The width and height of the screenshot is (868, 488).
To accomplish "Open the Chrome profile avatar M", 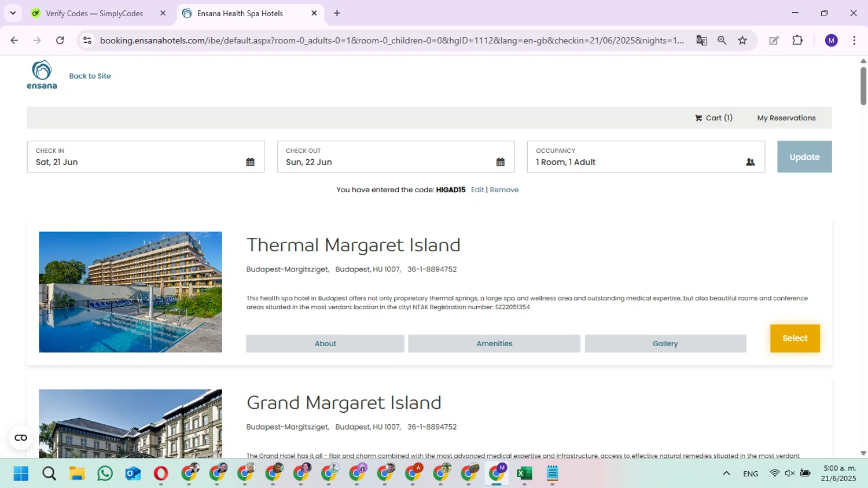I will [832, 41].
